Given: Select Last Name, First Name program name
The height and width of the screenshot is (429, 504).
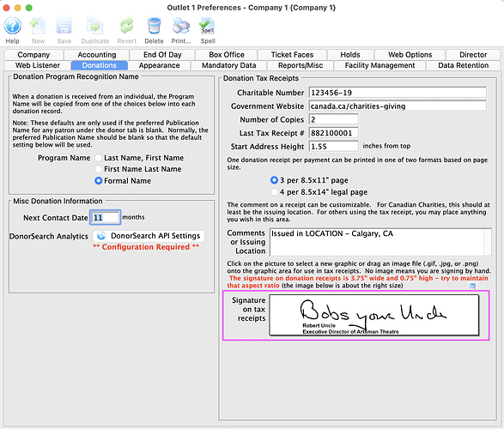Looking at the screenshot, I should [99, 158].
